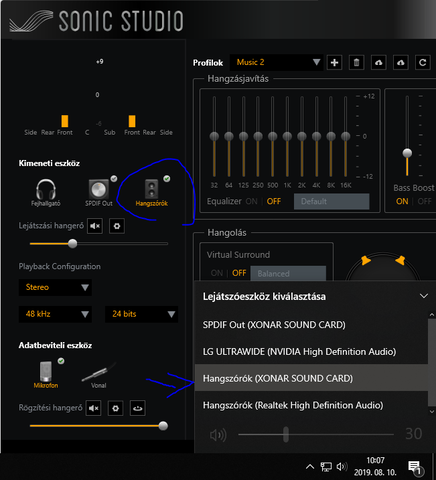
Task: Click the speaker icon in volume flyout
Action: pyautogui.click(x=218, y=435)
